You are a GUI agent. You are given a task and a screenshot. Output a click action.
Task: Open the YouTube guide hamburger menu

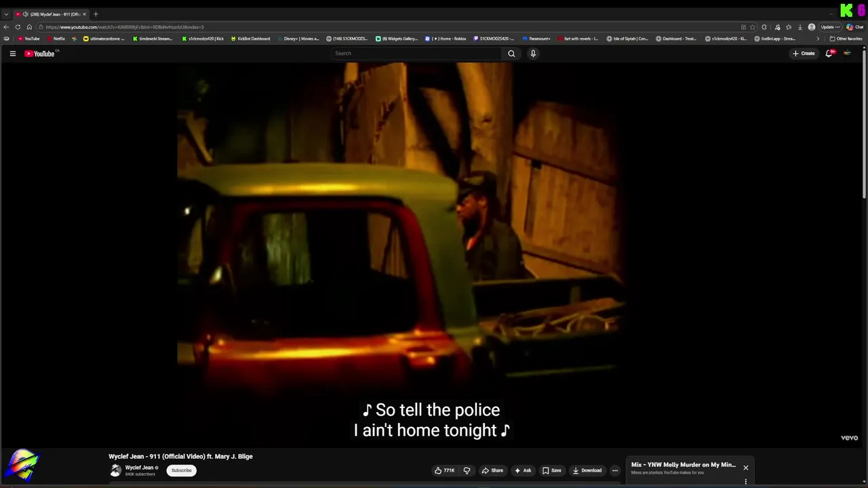pos(12,54)
